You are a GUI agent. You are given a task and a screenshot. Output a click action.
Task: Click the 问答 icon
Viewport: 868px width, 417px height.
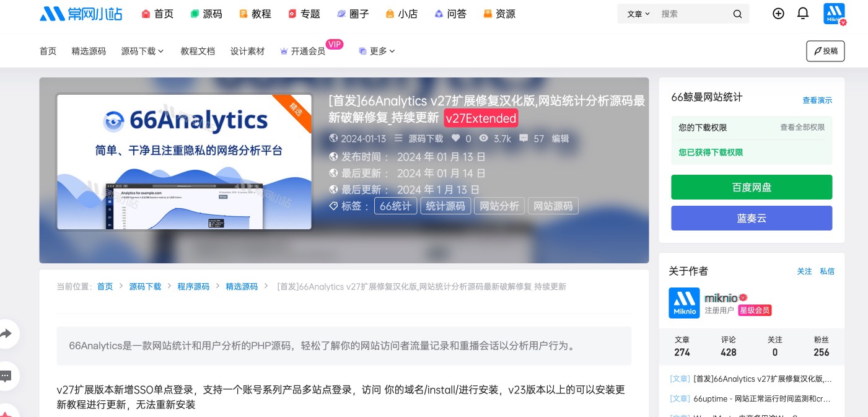[439, 14]
